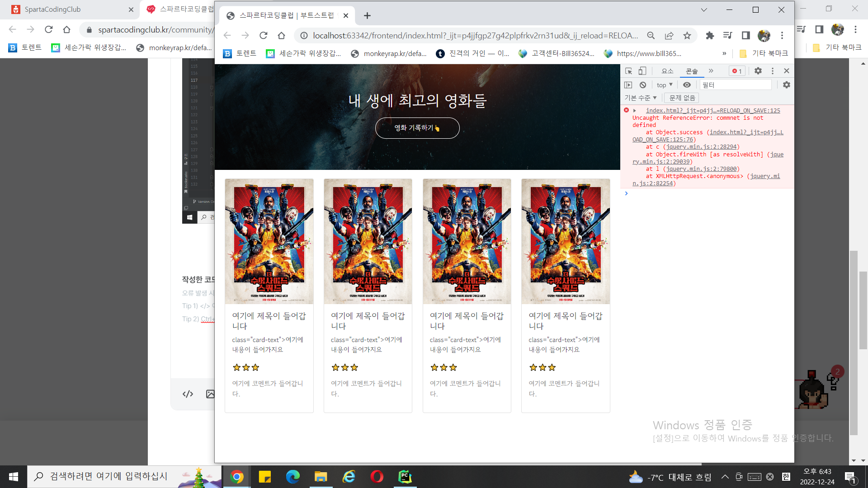Open the jquery.min.js:2:28294 stack link
Image resolution: width=868 pixels, height=488 pixels.
(x=702, y=147)
